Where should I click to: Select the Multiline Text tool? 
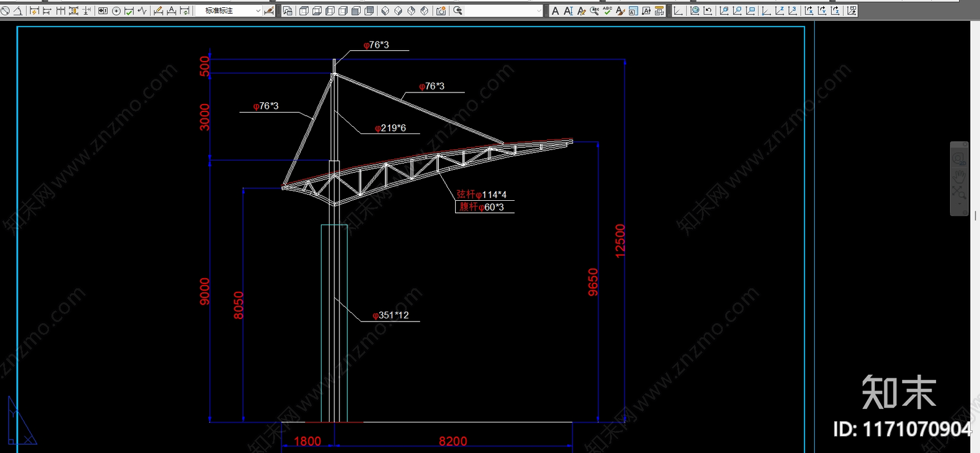coord(555,10)
